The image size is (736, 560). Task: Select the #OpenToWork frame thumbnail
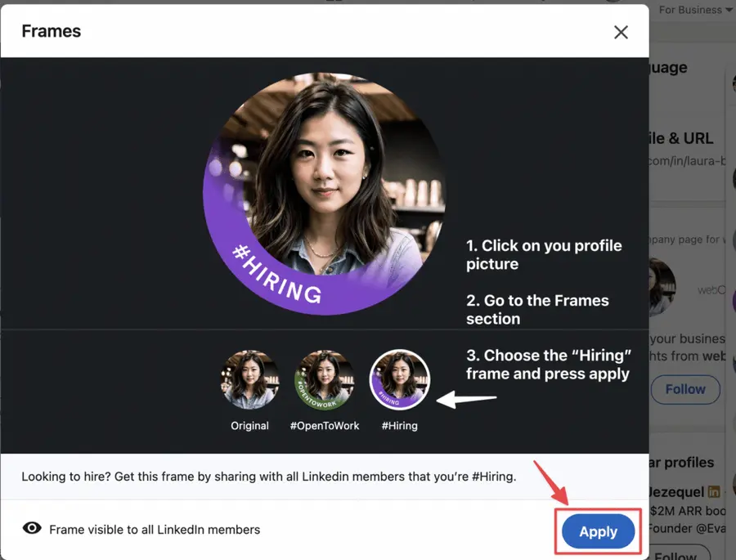(x=325, y=378)
